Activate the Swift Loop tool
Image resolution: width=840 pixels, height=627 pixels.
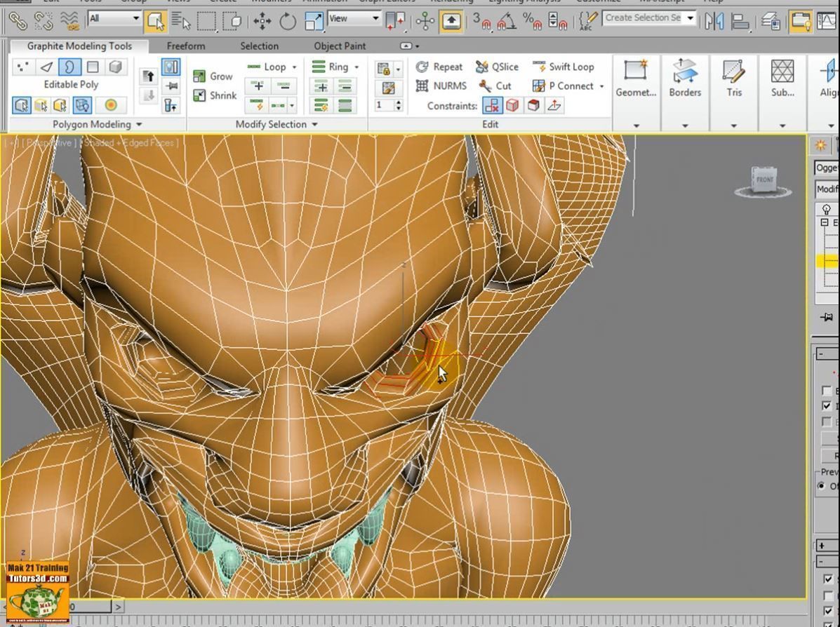(563, 67)
